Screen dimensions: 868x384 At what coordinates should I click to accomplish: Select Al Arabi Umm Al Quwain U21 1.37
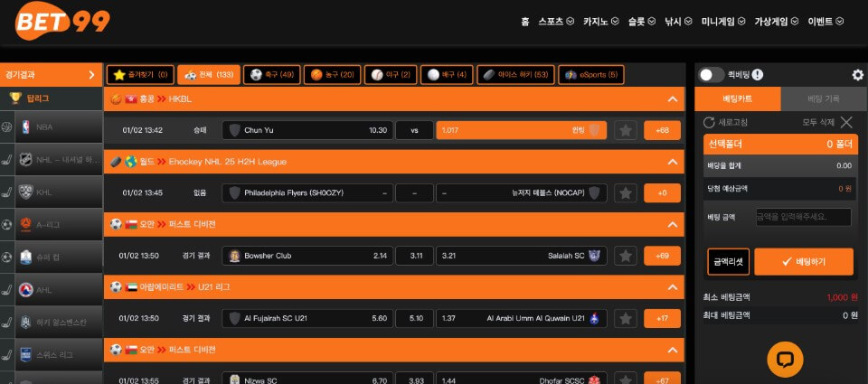pos(522,318)
